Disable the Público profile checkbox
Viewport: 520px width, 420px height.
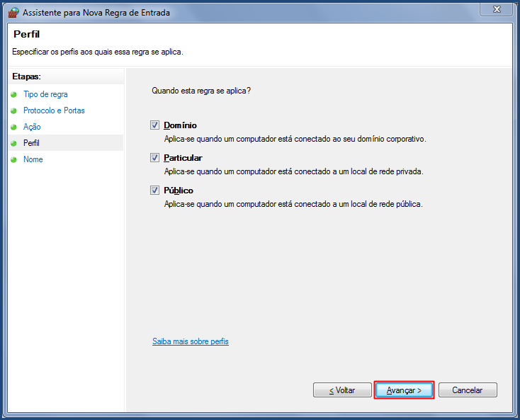point(154,191)
